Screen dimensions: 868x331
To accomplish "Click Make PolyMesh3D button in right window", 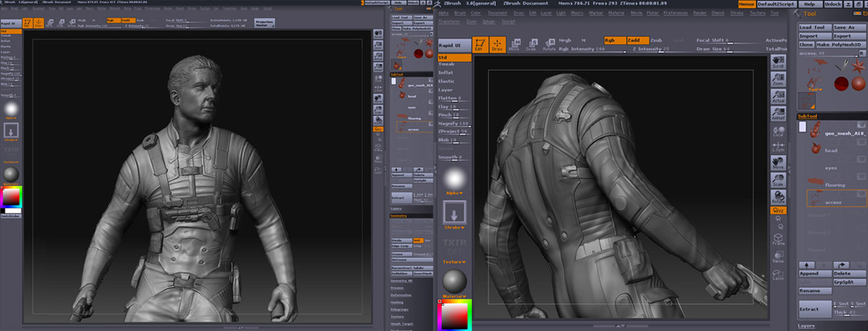I will click(841, 44).
